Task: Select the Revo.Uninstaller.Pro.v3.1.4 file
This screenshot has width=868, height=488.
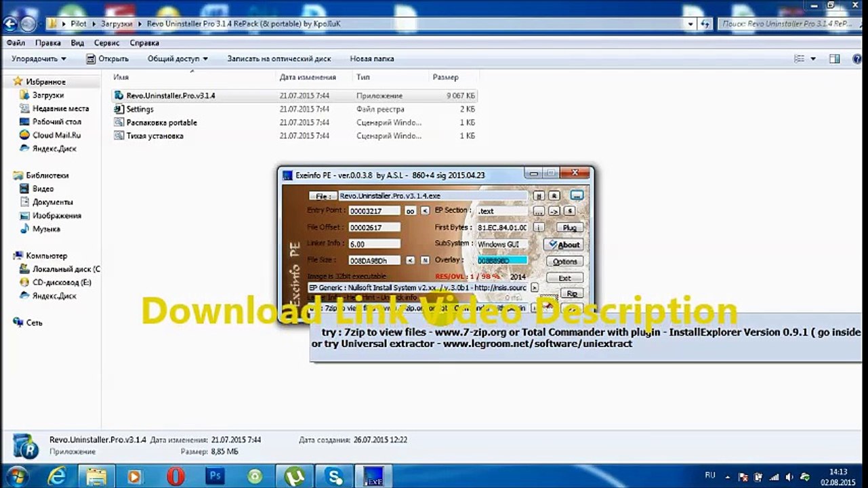Action: pyautogui.click(x=294, y=96)
